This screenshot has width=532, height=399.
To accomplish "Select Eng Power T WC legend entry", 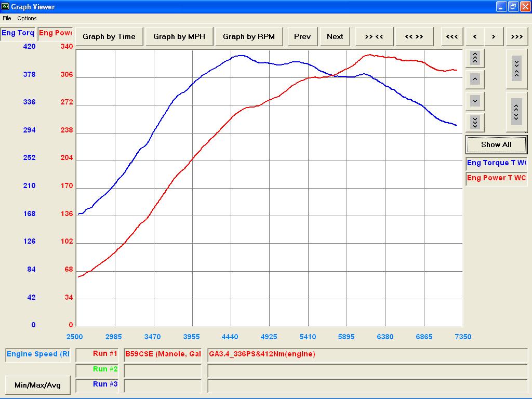I will point(496,178).
